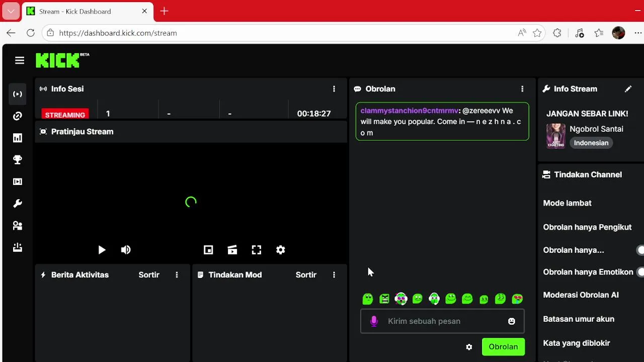Mute the stream preview volume
644x362 pixels.
click(126, 250)
